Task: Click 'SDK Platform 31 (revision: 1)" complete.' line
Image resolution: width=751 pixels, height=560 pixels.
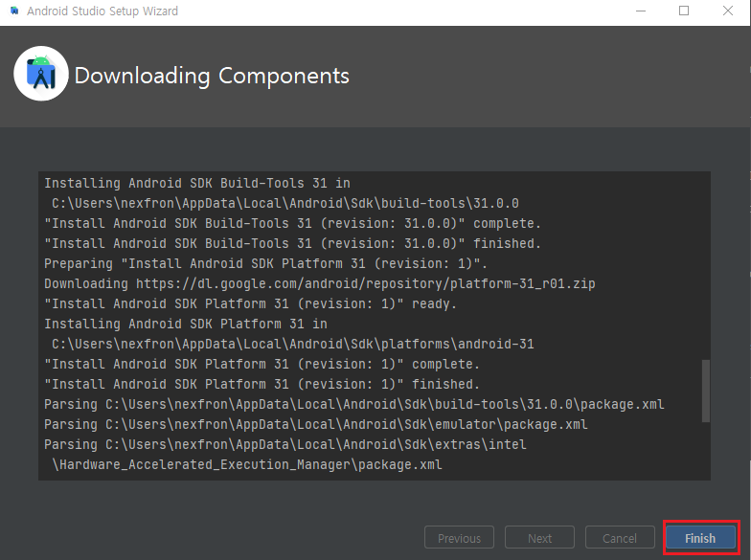Action: click(262, 364)
